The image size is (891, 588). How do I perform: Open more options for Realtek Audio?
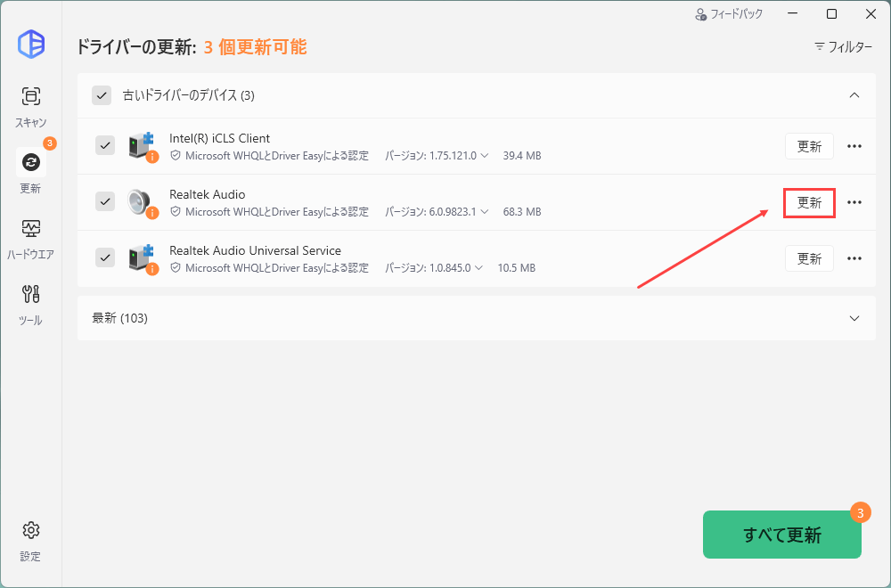point(854,202)
